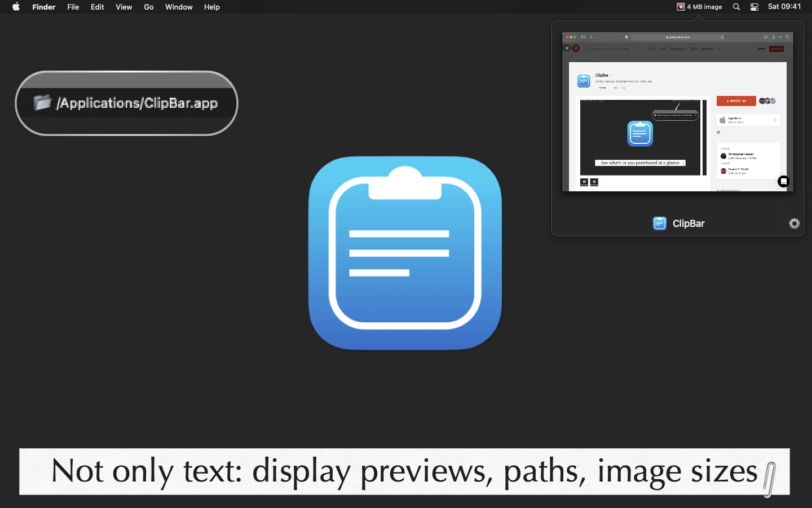812x508 pixels.
Task: Click the red UPVOTE 64 button
Action: (736, 101)
